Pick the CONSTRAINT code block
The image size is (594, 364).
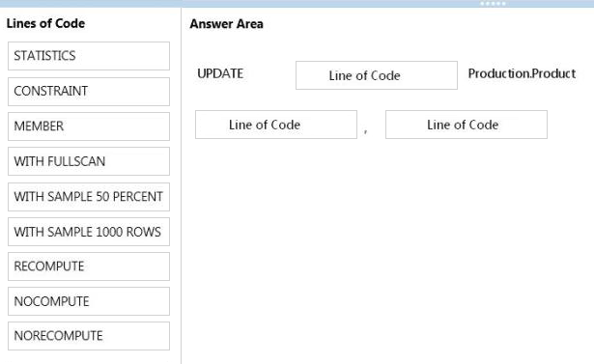(89, 92)
